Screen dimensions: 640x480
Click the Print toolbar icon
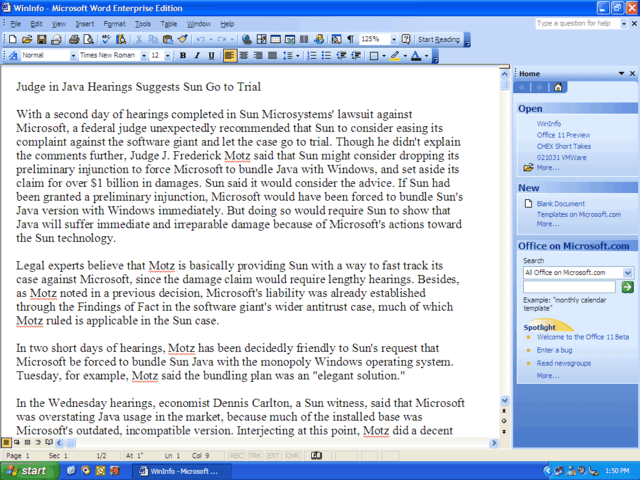74,39
